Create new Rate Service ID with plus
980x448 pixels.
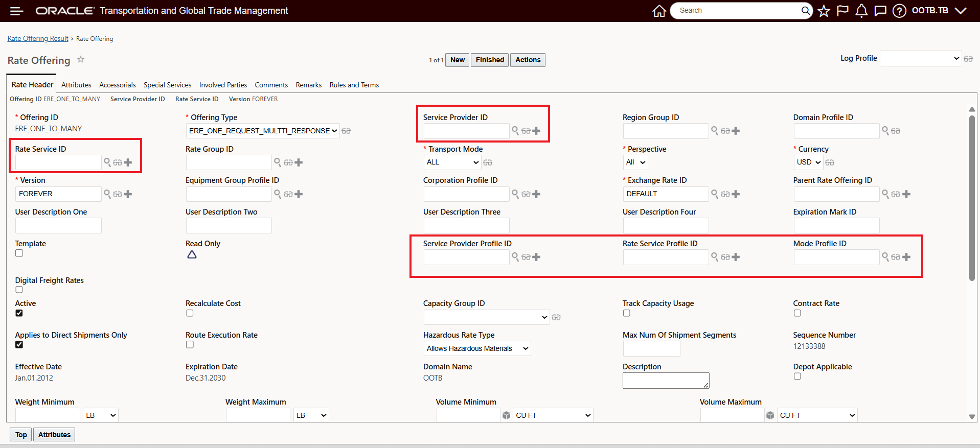128,162
